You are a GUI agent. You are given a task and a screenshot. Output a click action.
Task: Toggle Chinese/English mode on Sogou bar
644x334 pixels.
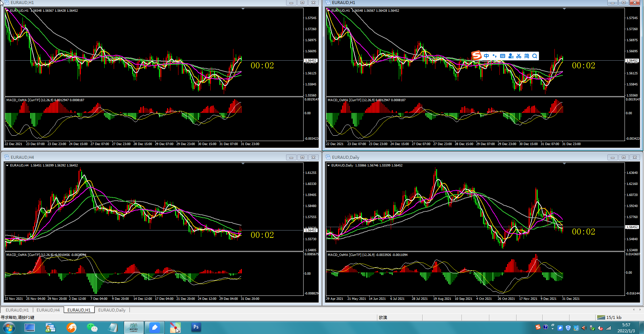(486, 56)
